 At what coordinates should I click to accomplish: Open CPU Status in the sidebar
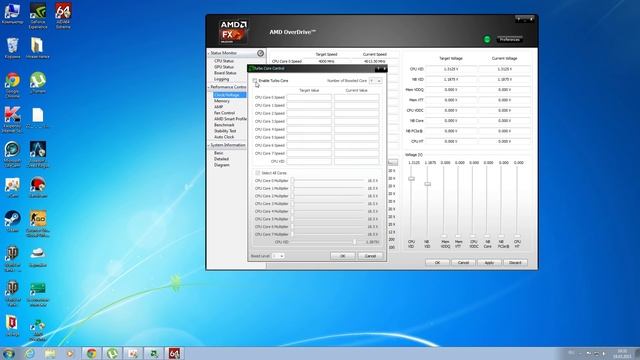click(x=224, y=61)
